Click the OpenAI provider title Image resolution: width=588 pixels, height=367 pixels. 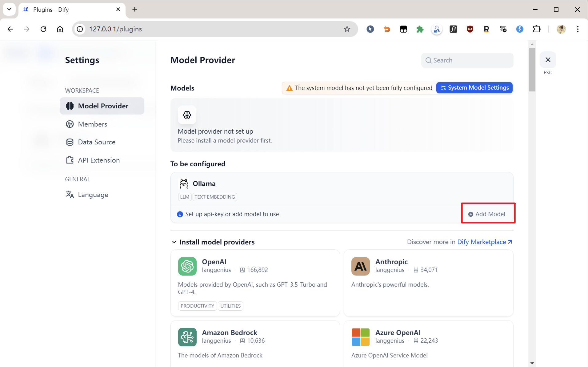[214, 262]
